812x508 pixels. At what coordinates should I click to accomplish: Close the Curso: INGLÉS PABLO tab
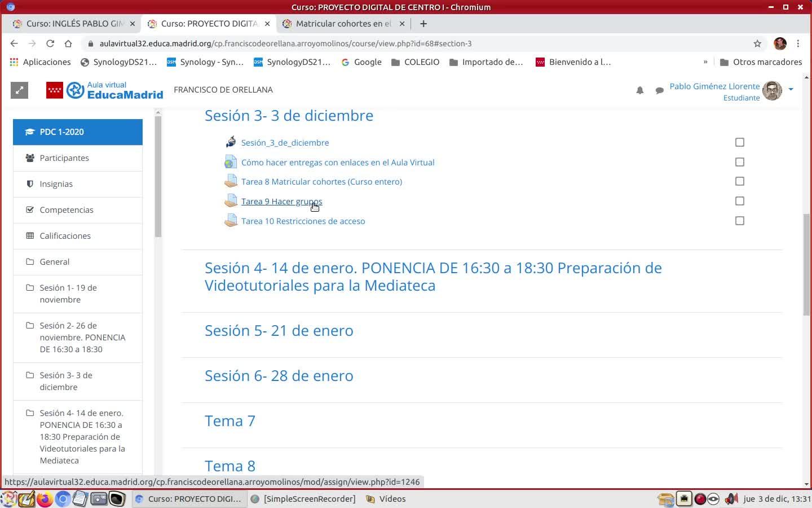point(133,24)
